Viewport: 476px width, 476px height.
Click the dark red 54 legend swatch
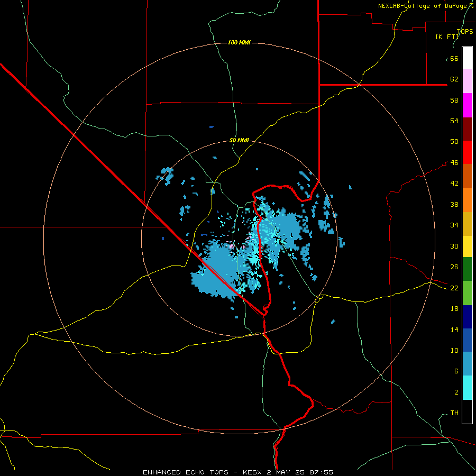(467, 129)
